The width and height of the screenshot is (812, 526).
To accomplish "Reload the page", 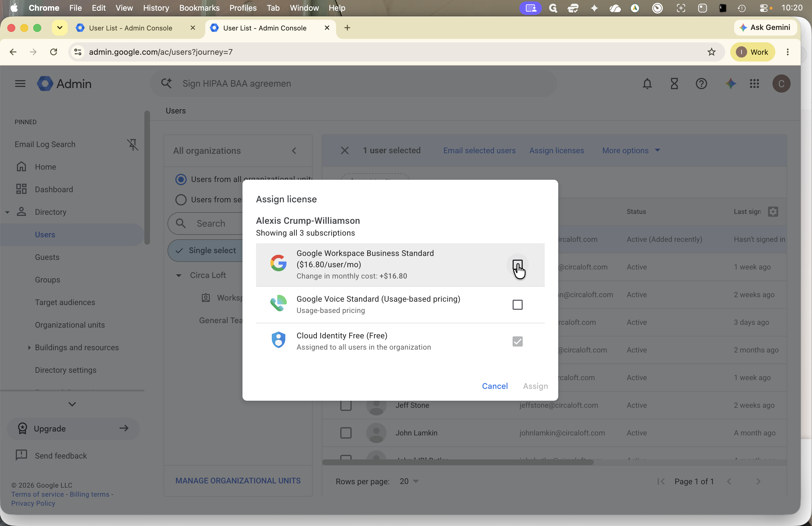I will coord(54,52).
